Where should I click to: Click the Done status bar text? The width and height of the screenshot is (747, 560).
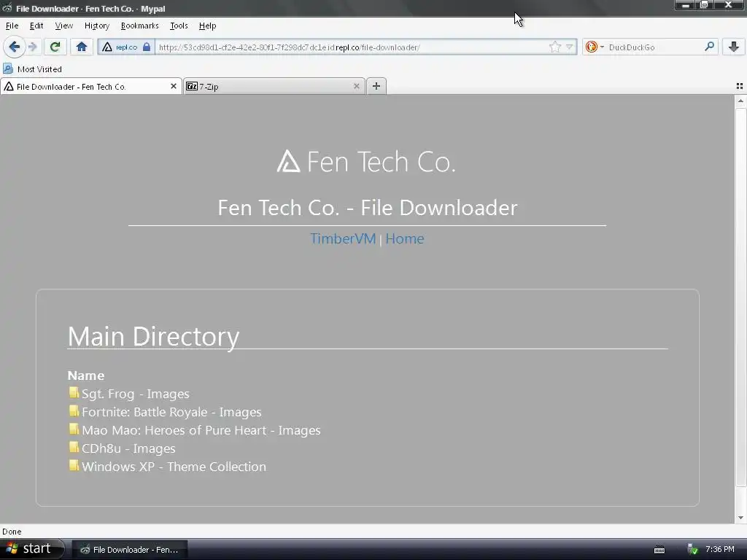12,532
